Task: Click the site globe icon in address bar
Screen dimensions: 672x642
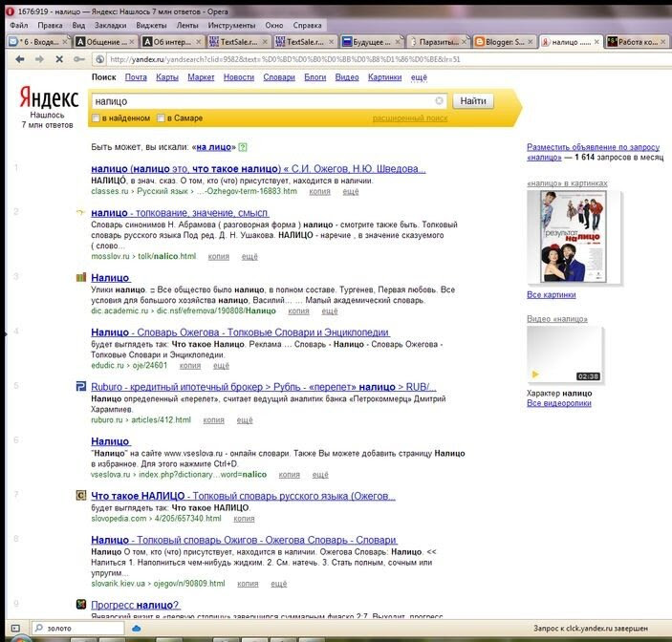Action: 99,59
